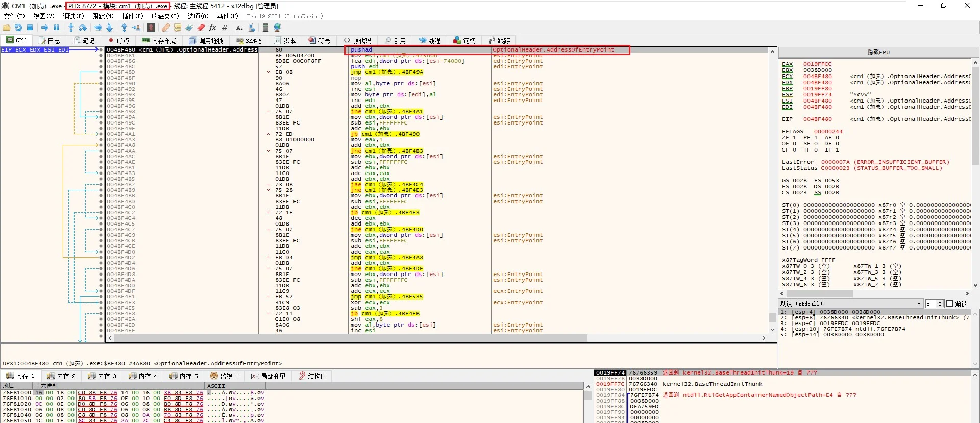980x423 pixels.
Task: Switch to the 符号 tab
Action: 320,40
